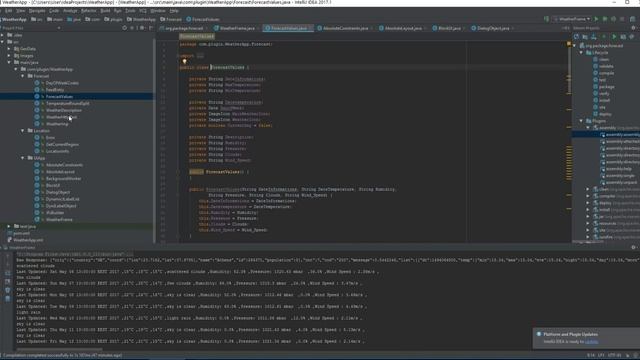The height and width of the screenshot is (360, 640).
Task: Click yellow inspection indicator atop the editor stripe
Action: [569, 43]
